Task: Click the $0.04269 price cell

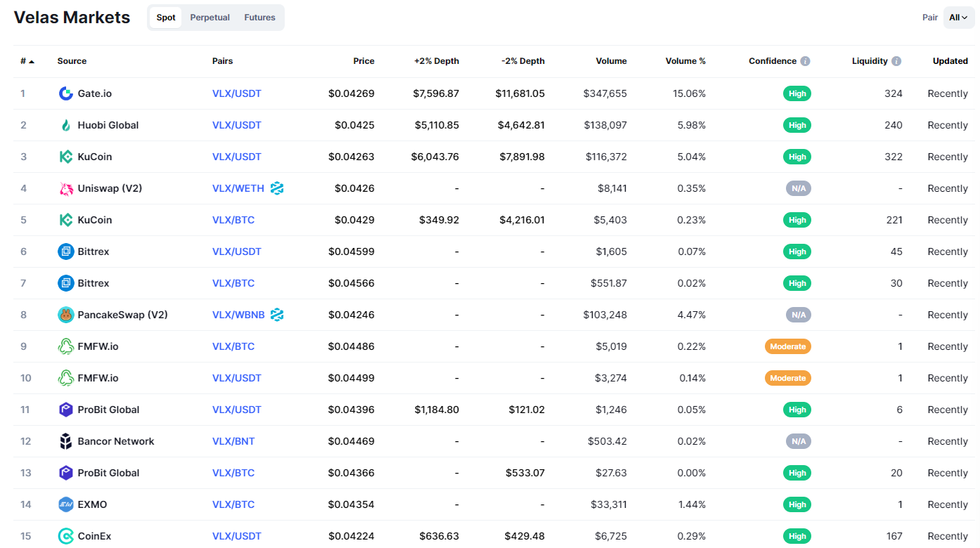Action: tap(352, 93)
